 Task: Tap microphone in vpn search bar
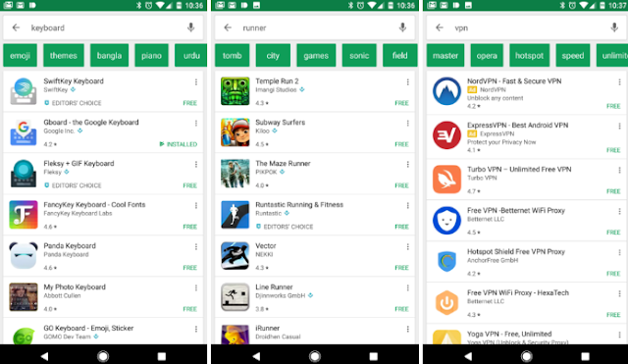[614, 27]
